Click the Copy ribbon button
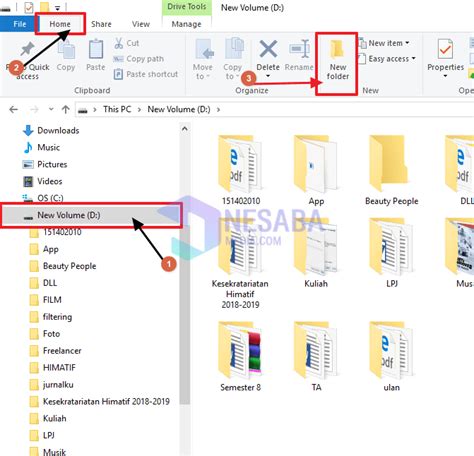The image size is (474, 456). click(66, 55)
